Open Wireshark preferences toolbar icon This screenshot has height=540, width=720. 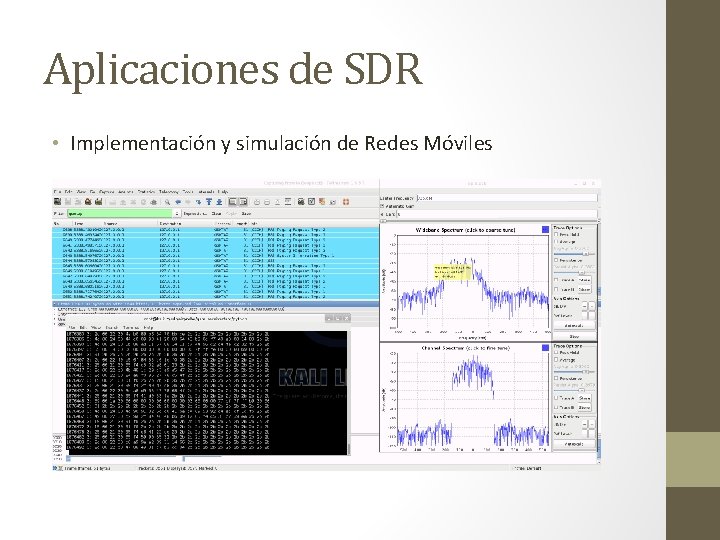coord(332,202)
